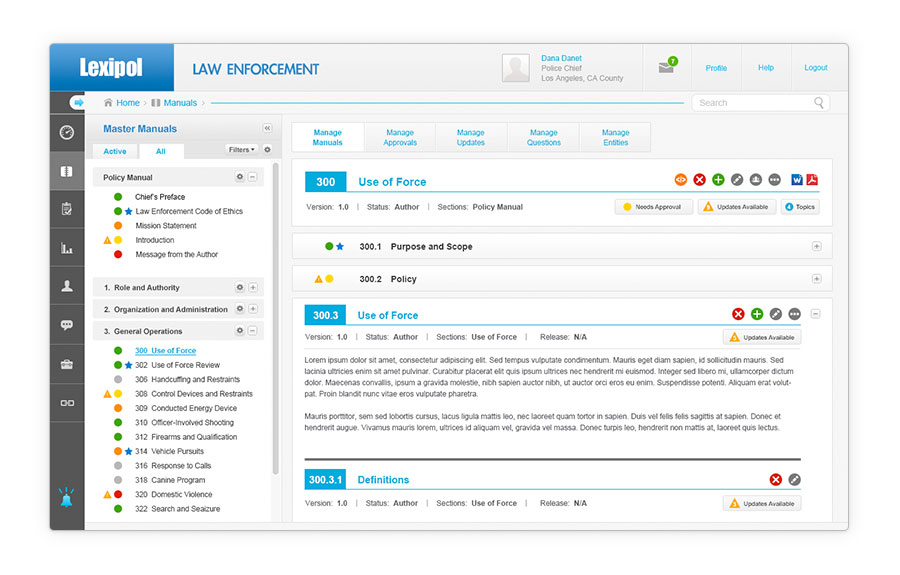Go to Home breadcrumb link

coord(122,103)
